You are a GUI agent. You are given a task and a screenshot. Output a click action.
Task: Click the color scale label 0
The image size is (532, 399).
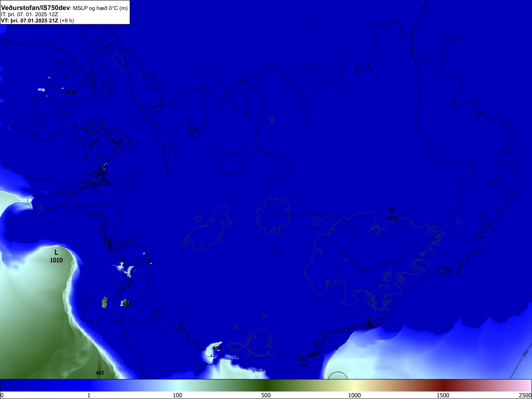[2, 395]
